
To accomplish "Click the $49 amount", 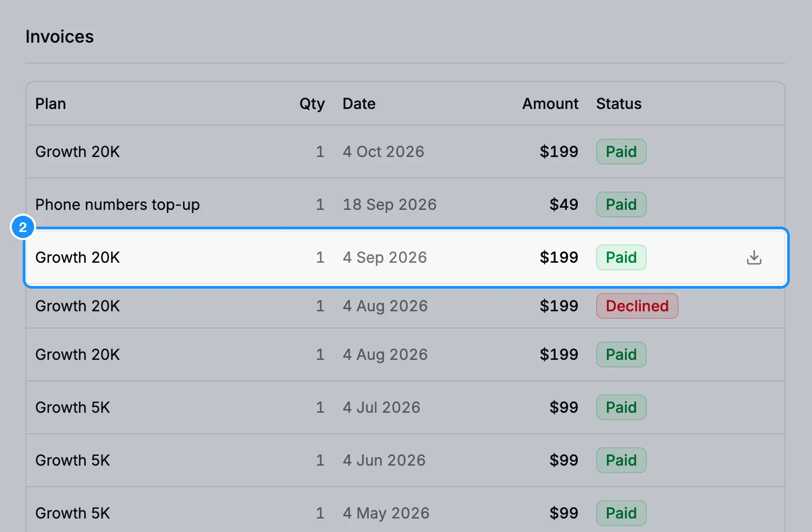I will pyautogui.click(x=564, y=204).
